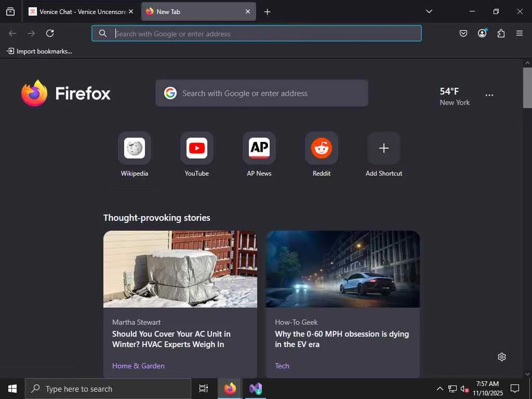Open the Firefox account menu
Image resolution: width=532 pixels, height=399 pixels.
tap(482, 33)
